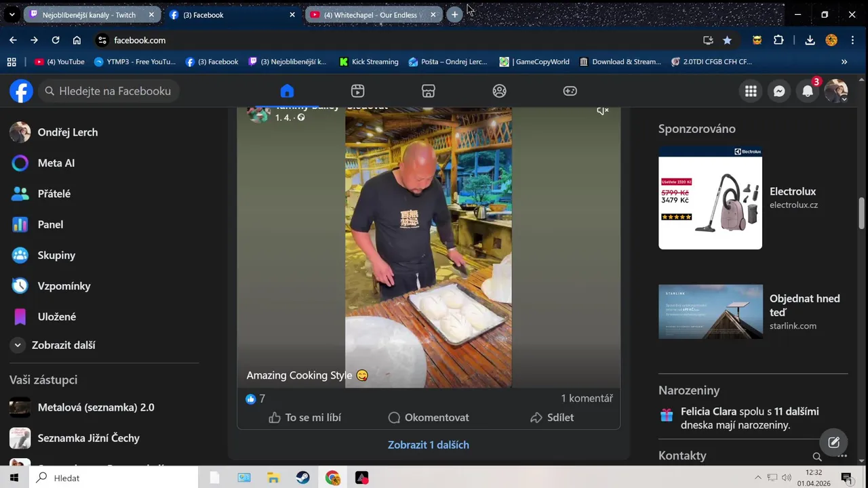Screen dimensions: 868x488
Task: Open browser downloads icon
Action: (810, 40)
